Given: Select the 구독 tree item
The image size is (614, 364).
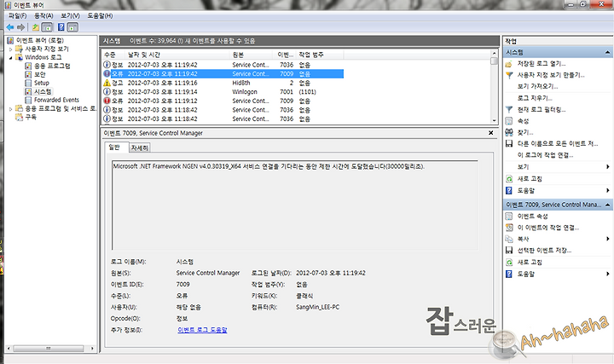Looking at the screenshot, I should click(26, 117).
